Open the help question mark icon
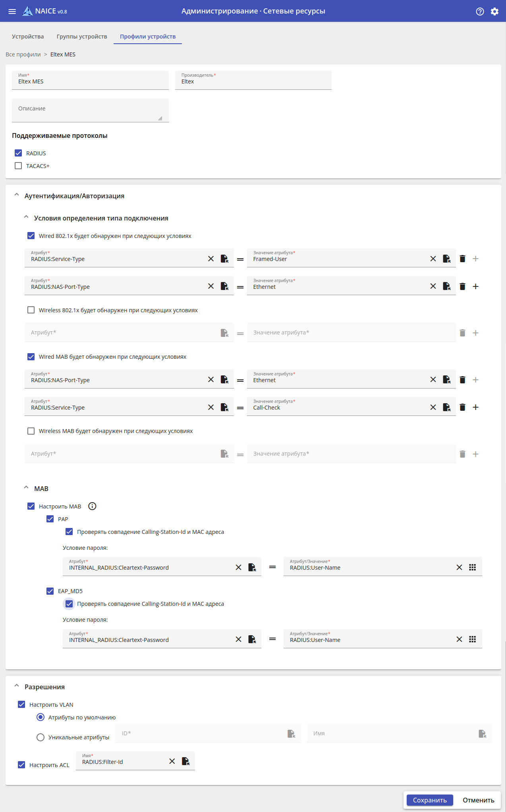This screenshot has height=812, width=506. 480,11
